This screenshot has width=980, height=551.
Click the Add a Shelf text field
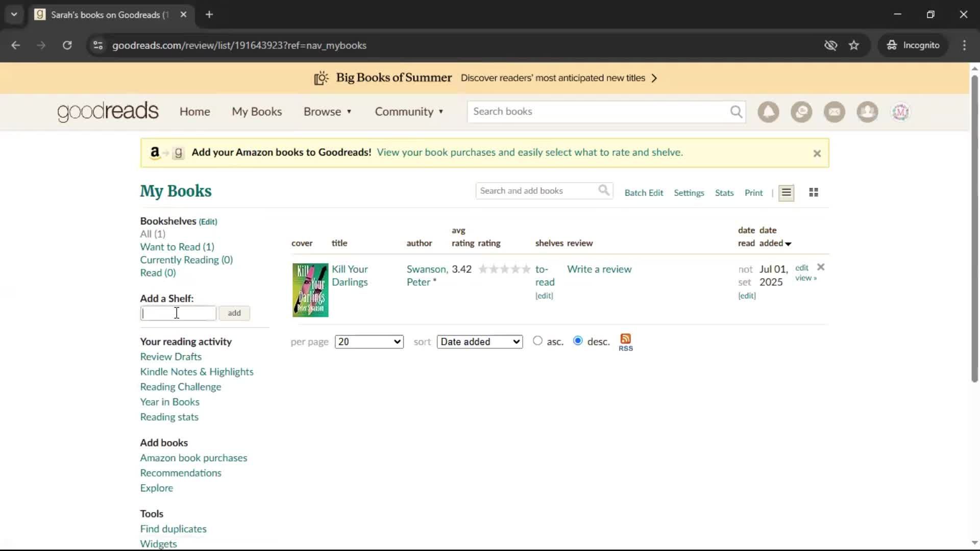[x=178, y=313]
